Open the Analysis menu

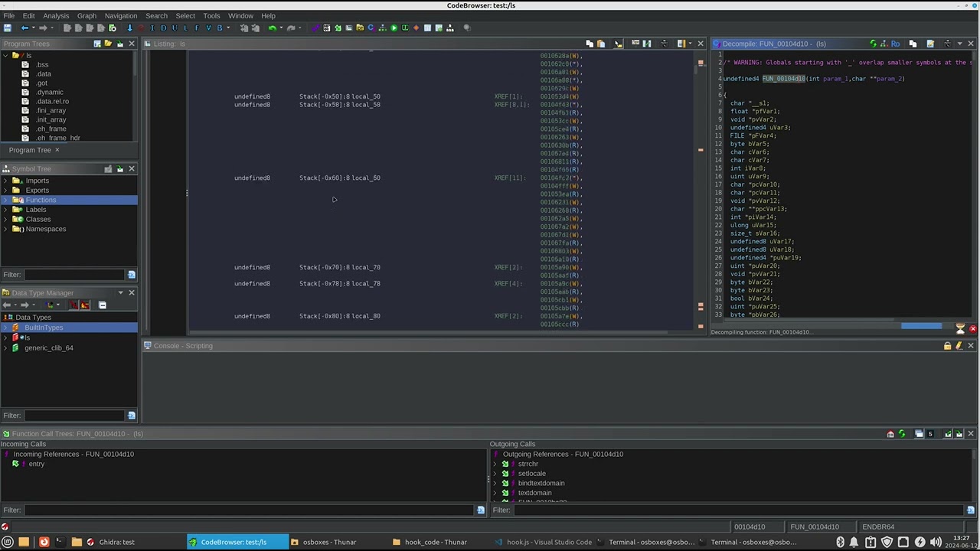[56, 15]
